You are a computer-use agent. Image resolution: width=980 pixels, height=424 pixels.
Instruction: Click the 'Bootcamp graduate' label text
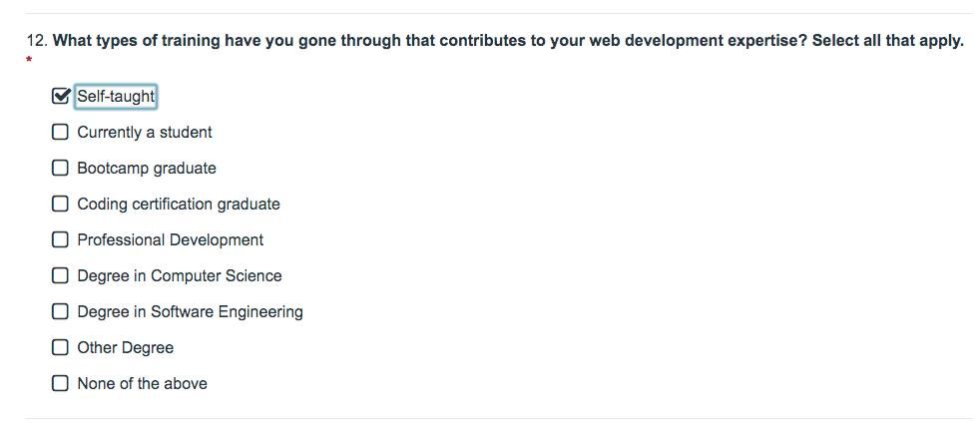coord(147,169)
